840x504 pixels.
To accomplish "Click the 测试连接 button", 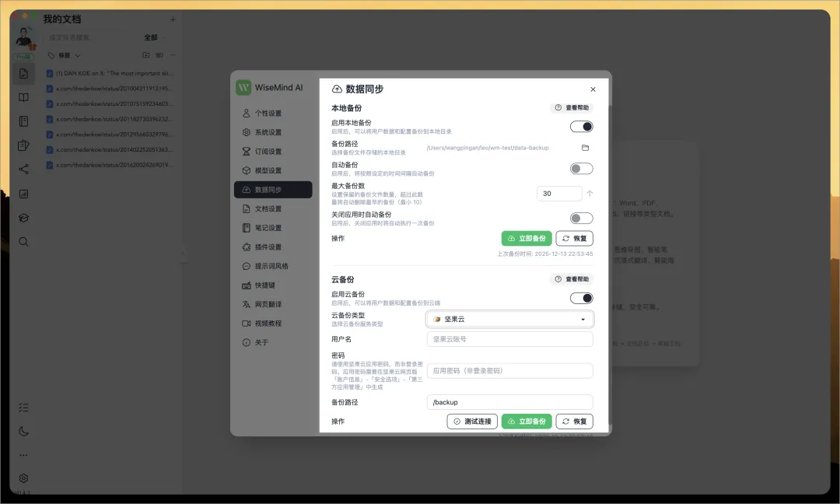I will [472, 422].
